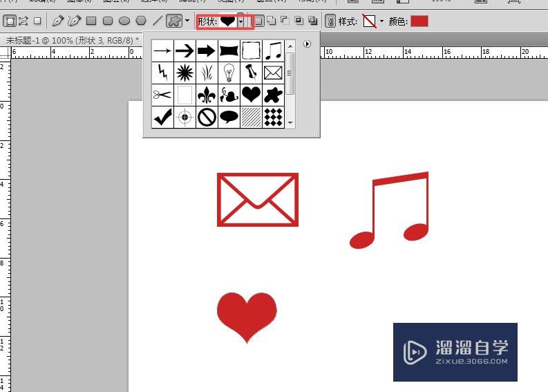Choose Subtract from Shape Area option

coord(285,21)
